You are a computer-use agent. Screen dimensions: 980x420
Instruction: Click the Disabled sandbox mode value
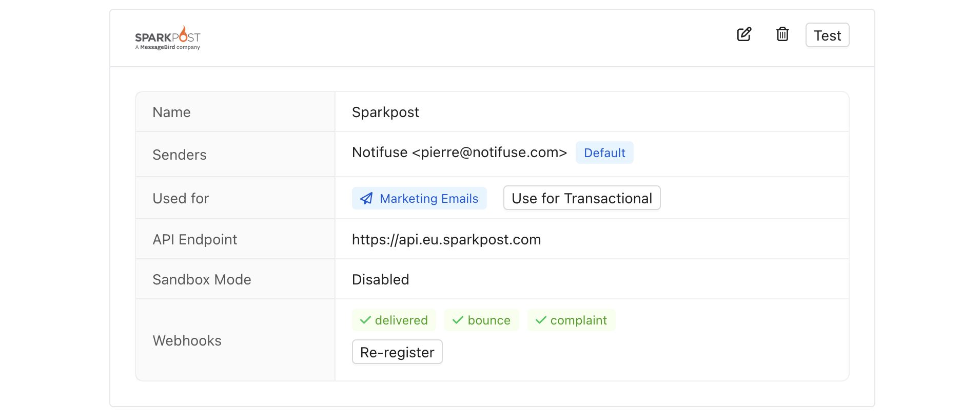[x=380, y=280]
